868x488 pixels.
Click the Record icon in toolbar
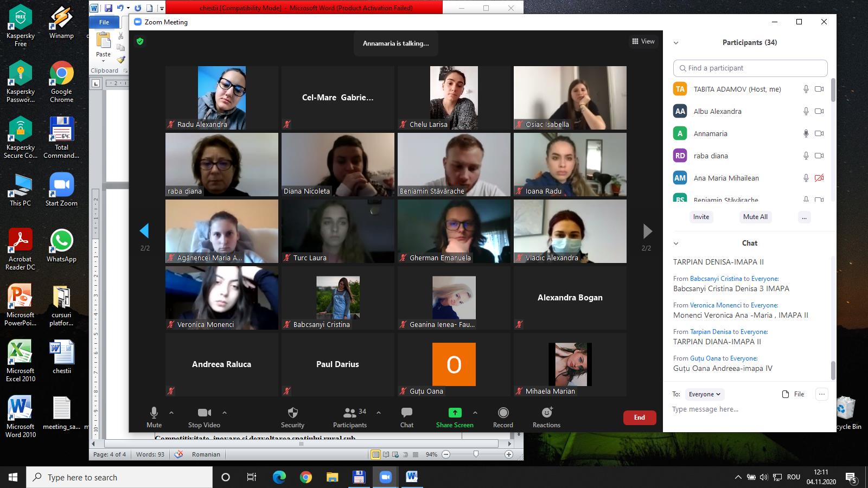point(503,413)
